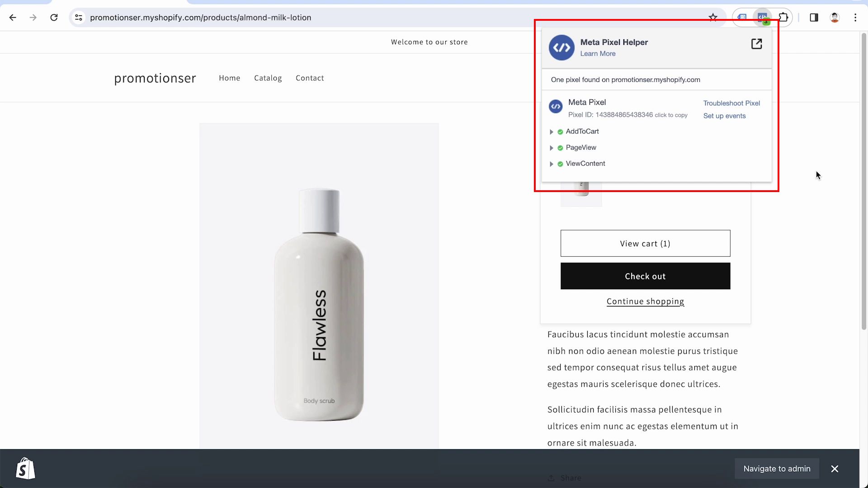Click the first extension icon left of Pixel Helper
Image resolution: width=868 pixels, height=488 pixels.
[x=742, y=18]
